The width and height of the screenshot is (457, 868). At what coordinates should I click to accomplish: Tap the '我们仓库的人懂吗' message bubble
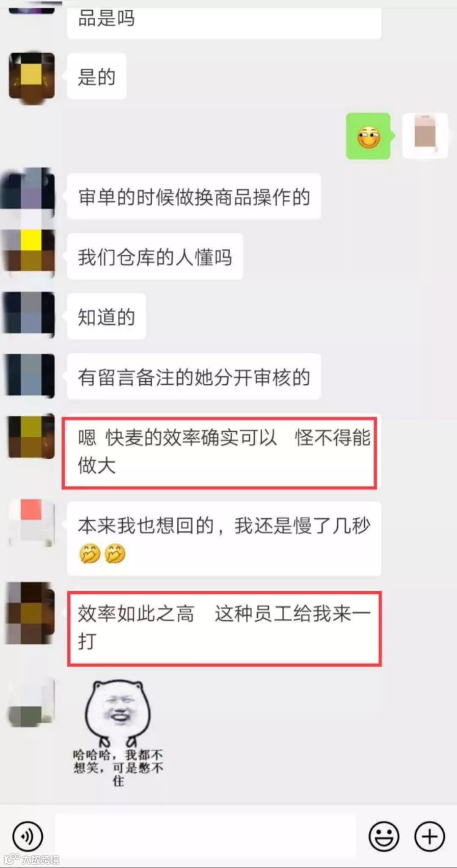[155, 256]
